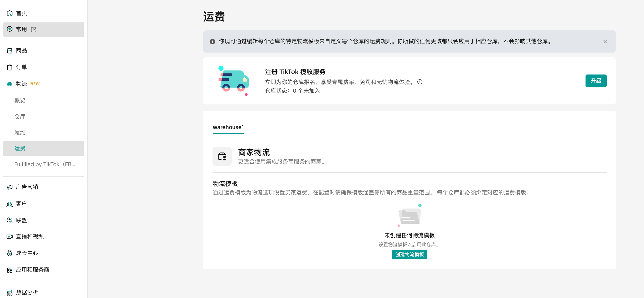Click the 创建物流模板 button
This screenshot has width=644, height=298.
coord(409,254)
